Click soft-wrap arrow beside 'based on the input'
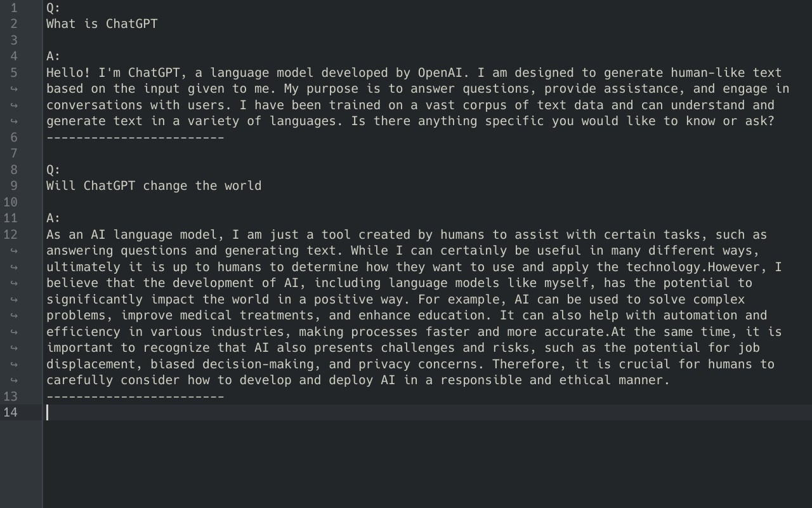Screen dimensions: 812x508 coord(14,89)
